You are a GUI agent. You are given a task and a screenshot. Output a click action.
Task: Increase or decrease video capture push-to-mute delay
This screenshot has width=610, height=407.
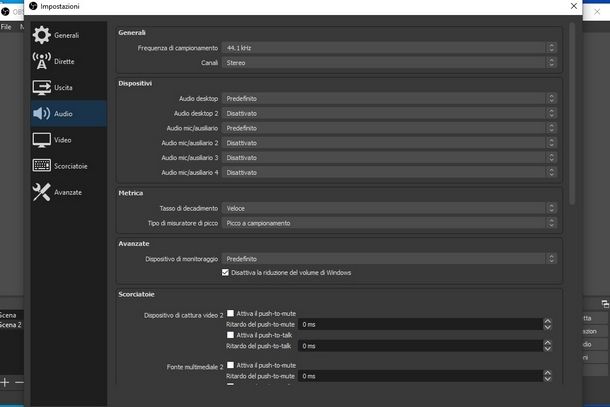click(x=547, y=324)
